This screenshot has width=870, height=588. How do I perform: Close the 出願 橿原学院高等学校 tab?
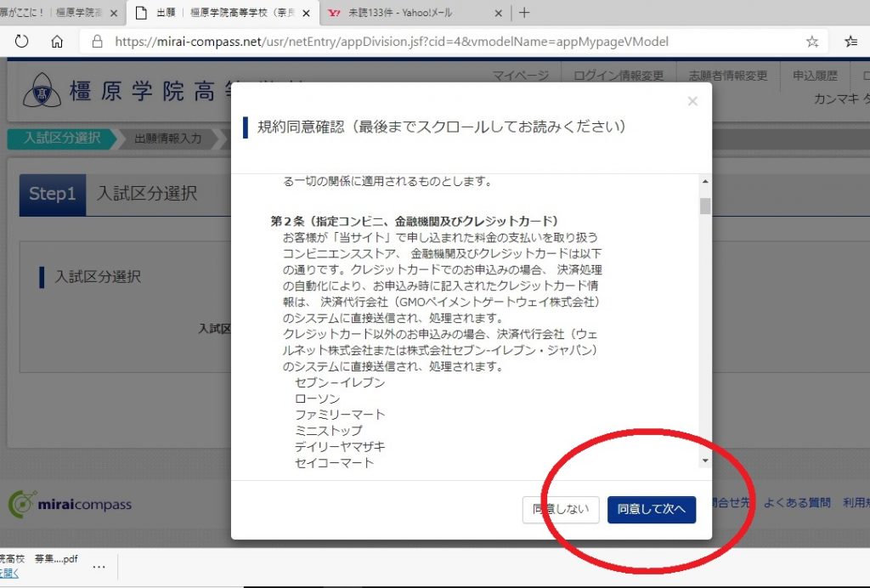click(306, 13)
